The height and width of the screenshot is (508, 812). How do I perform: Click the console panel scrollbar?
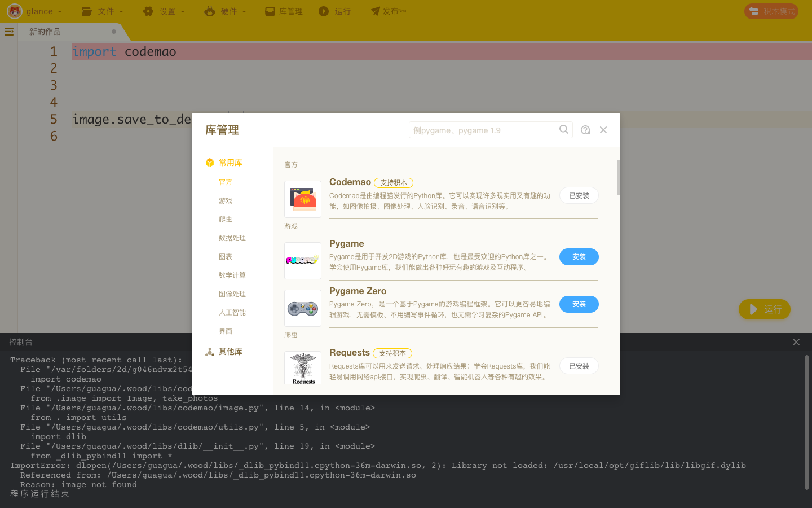[807, 422]
